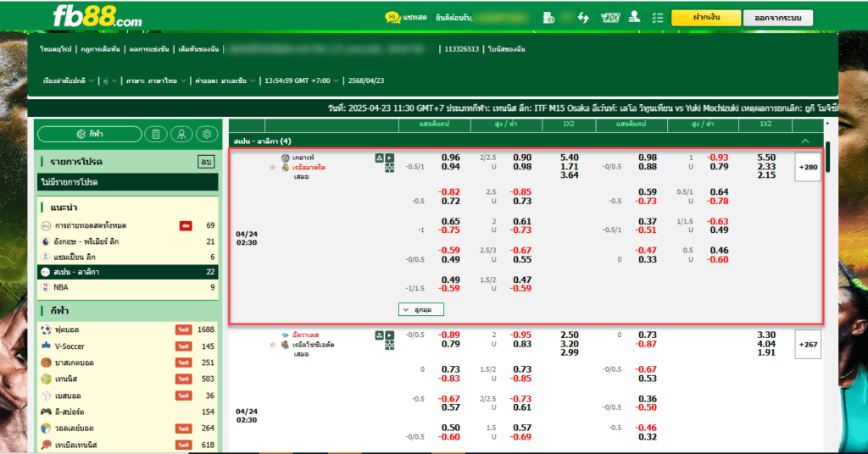The width and height of the screenshot is (868, 454).
Task: Click the live stream play icon for Alaves match
Action: (390, 335)
